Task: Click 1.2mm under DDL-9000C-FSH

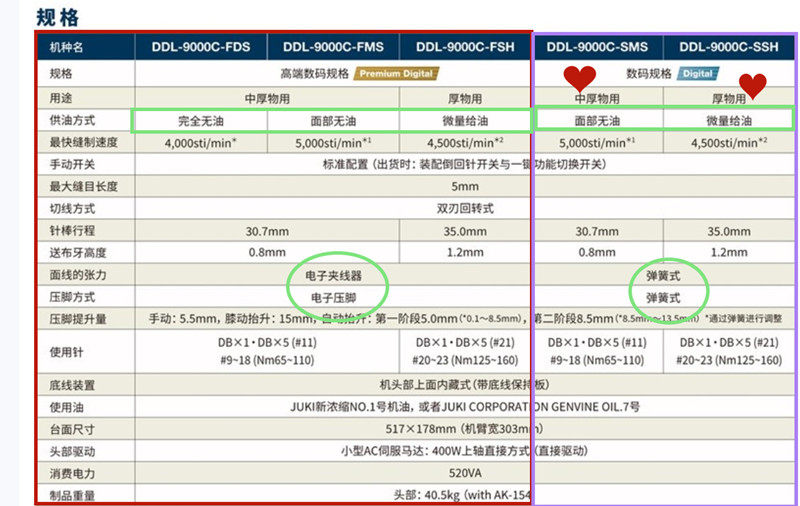Action: tap(465, 252)
